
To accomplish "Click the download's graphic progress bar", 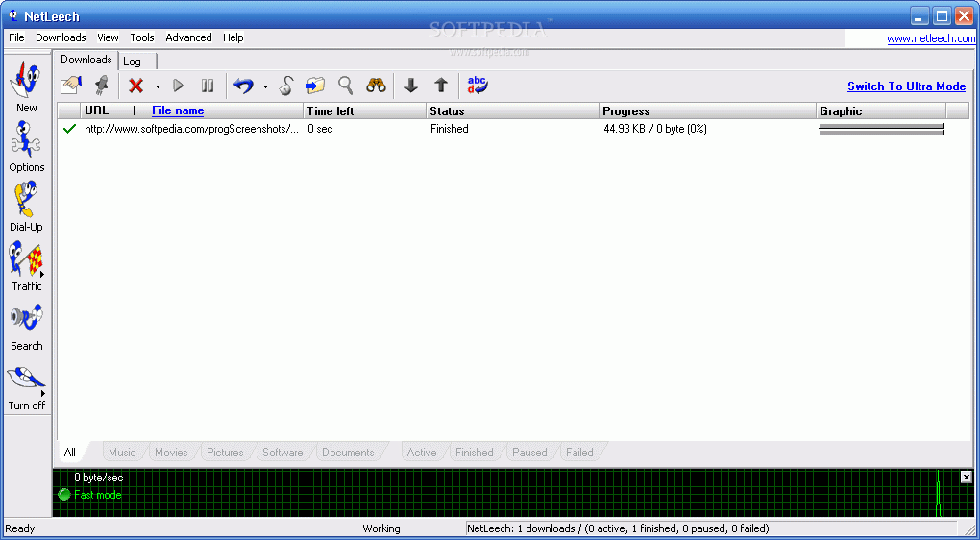I will (x=881, y=130).
